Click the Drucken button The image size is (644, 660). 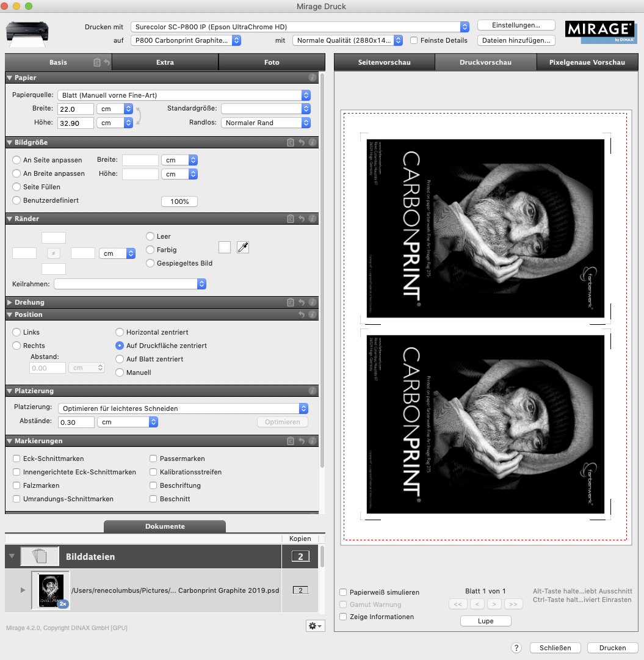[x=612, y=648]
